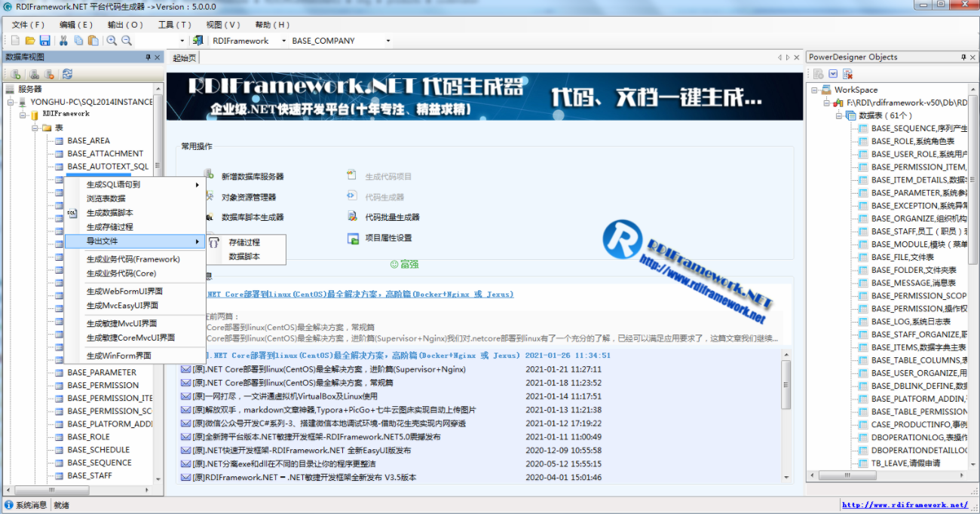Collapse the F:\RDI path node
This screenshot has width=980, height=514.
[827, 102]
